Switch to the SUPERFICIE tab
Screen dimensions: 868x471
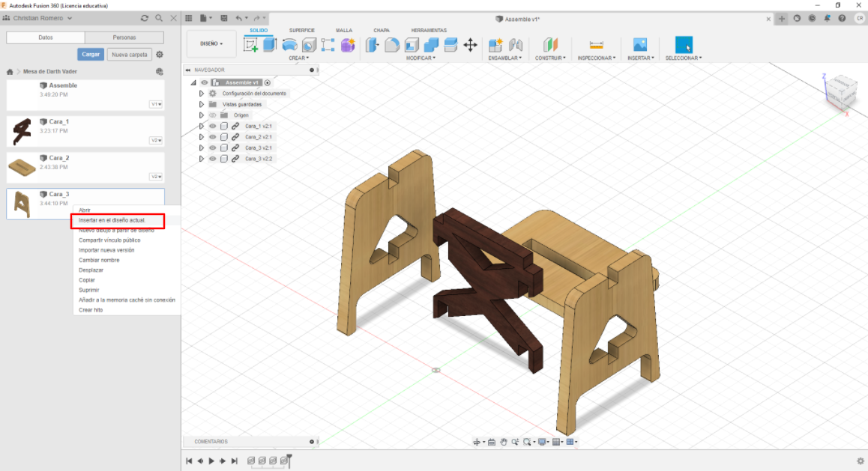tap(301, 31)
